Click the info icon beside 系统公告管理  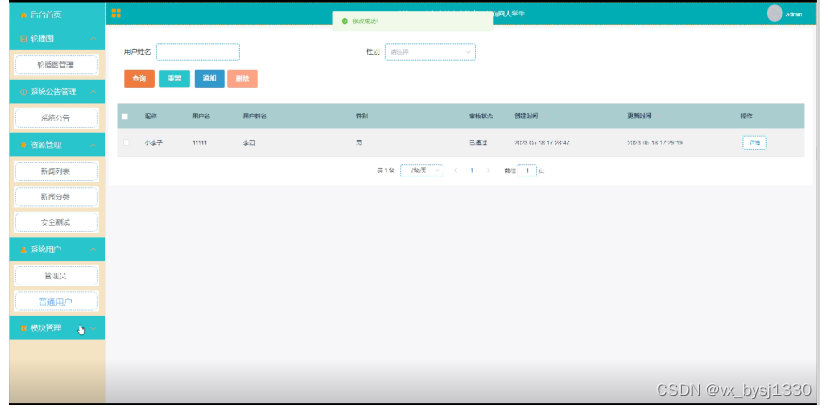click(23, 92)
